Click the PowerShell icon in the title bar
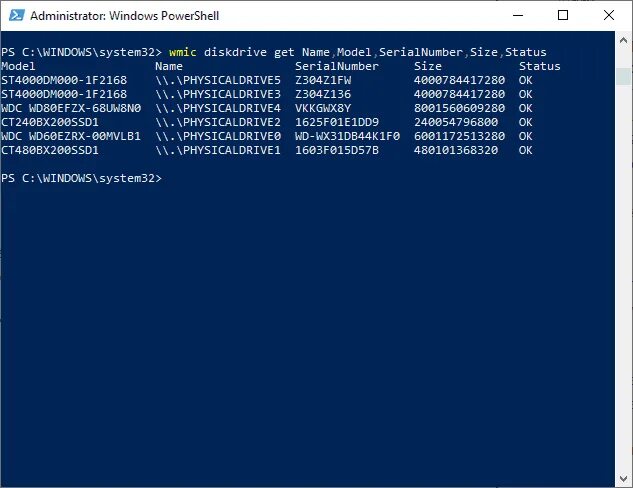633x488 pixels. click(14, 16)
